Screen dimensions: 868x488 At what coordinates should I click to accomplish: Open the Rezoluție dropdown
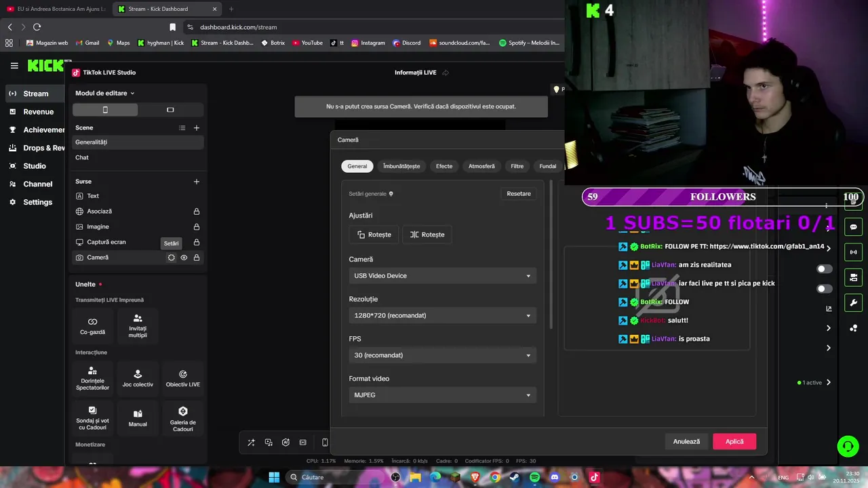(x=443, y=315)
